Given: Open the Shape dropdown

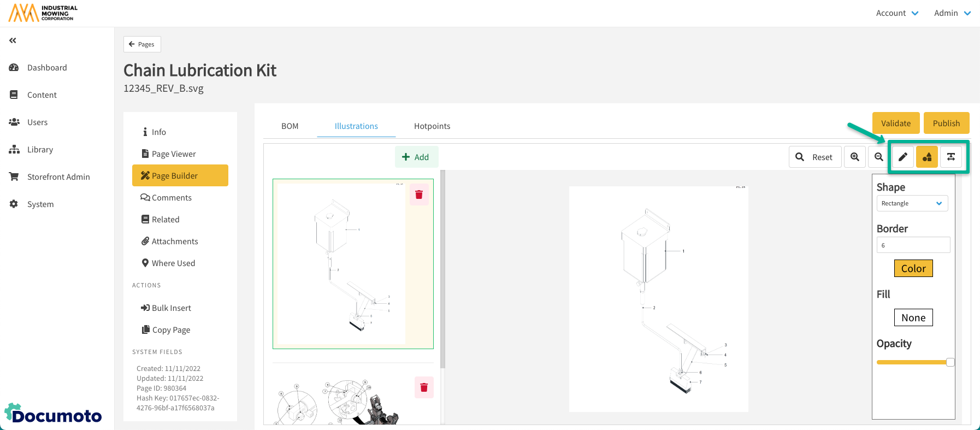Looking at the screenshot, I should [x=912, y=203].
